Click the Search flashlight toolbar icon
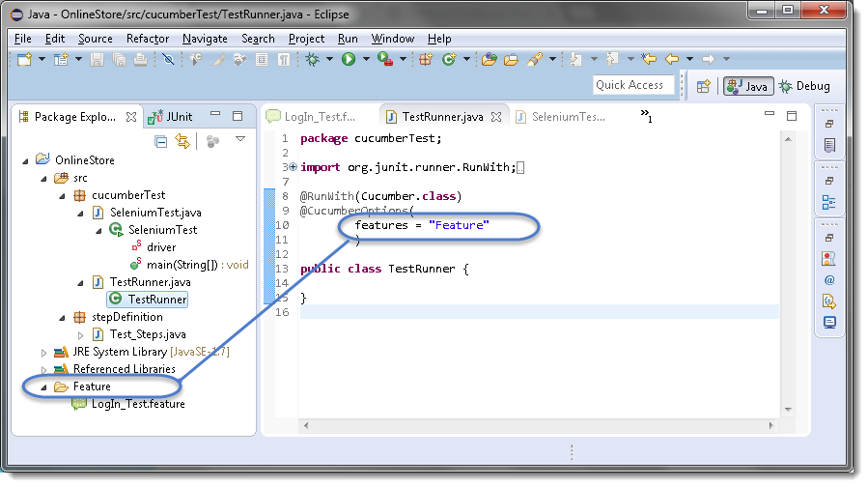Image resolution: width=868 pixels, height=487 pixels. [535, 59]
